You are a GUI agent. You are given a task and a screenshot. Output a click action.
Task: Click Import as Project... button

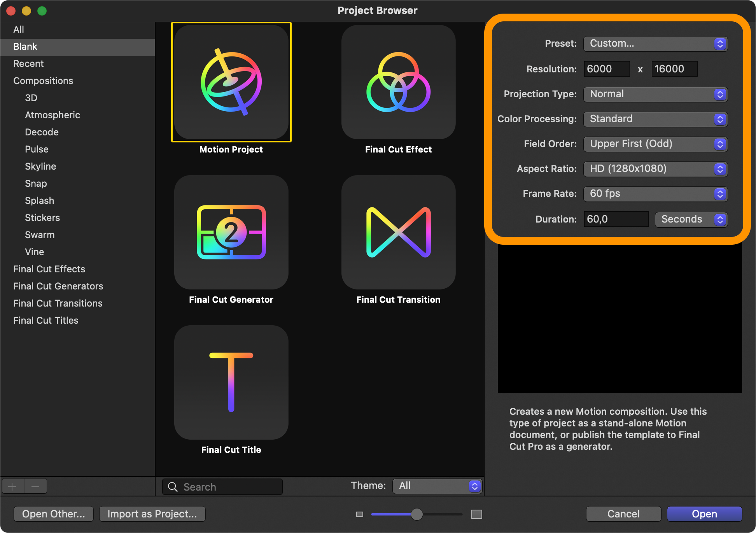152,514
